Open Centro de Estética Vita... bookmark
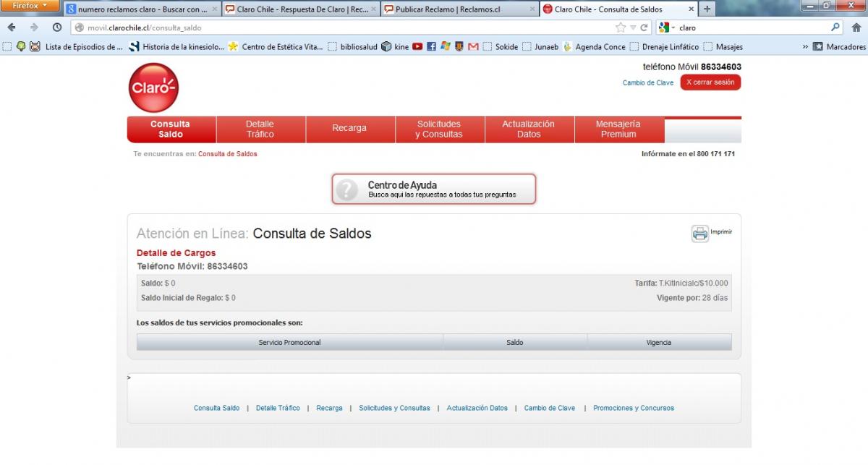The image size is (868, 465). click(x=276, y=47)
